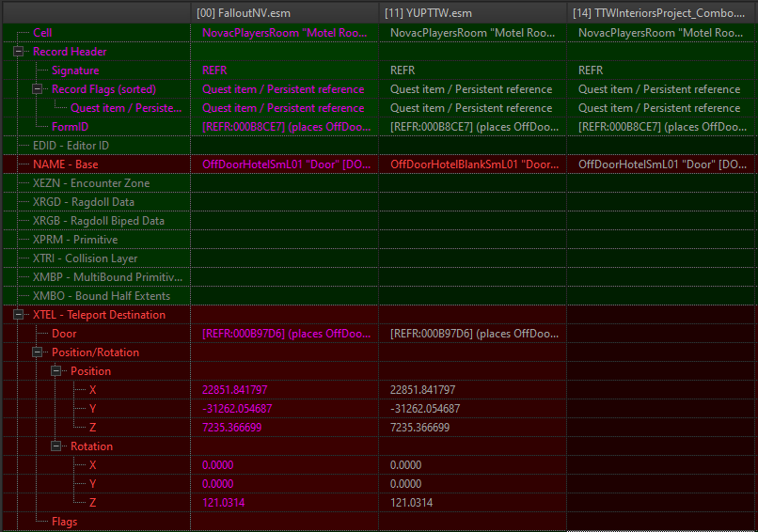Click FalloutNV [REFR:000B97D6] door value
This screenshot has width=758, height=532.
[x=286, y=334]
